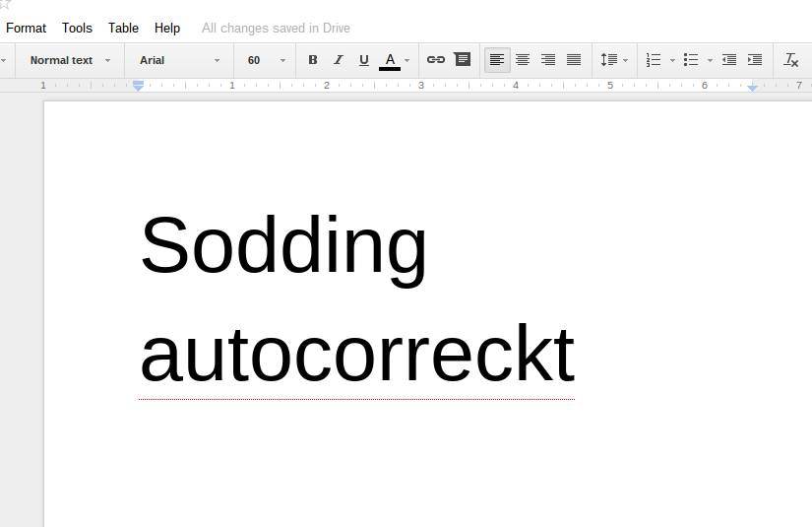
Task: Open the Table menu
Action: [123, 28]
